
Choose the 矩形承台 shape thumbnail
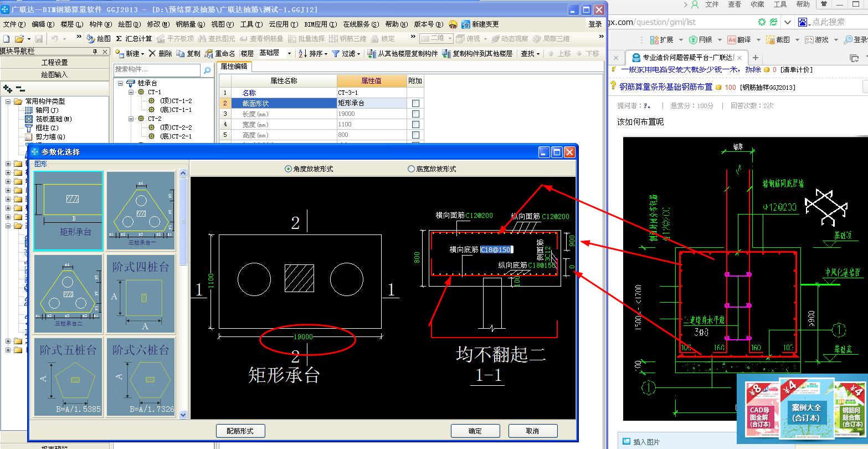68,210
